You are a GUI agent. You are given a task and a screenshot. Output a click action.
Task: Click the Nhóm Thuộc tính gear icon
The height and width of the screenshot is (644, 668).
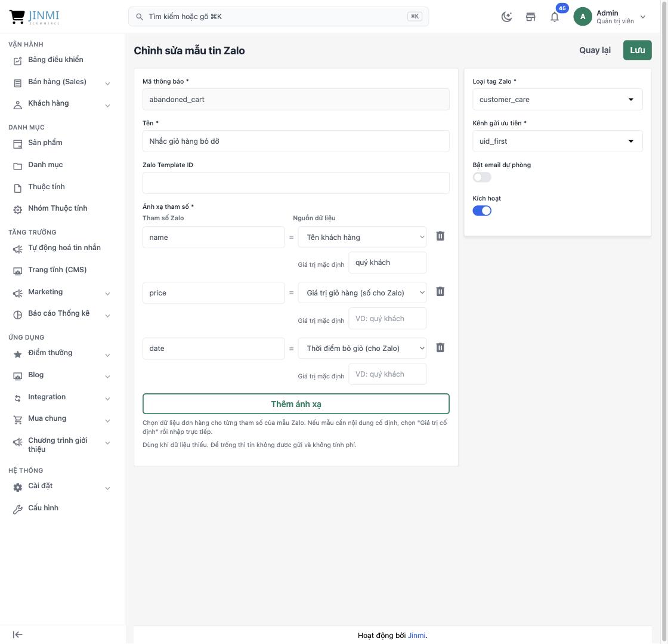[x=17, y=209]
